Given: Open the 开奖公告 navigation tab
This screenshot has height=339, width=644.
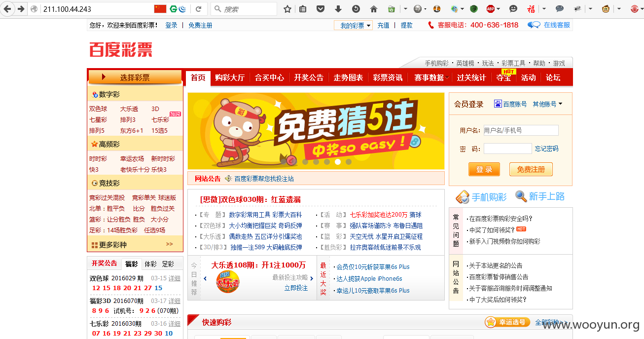Looking at the screenshot, I should click(x=309, y=77).
